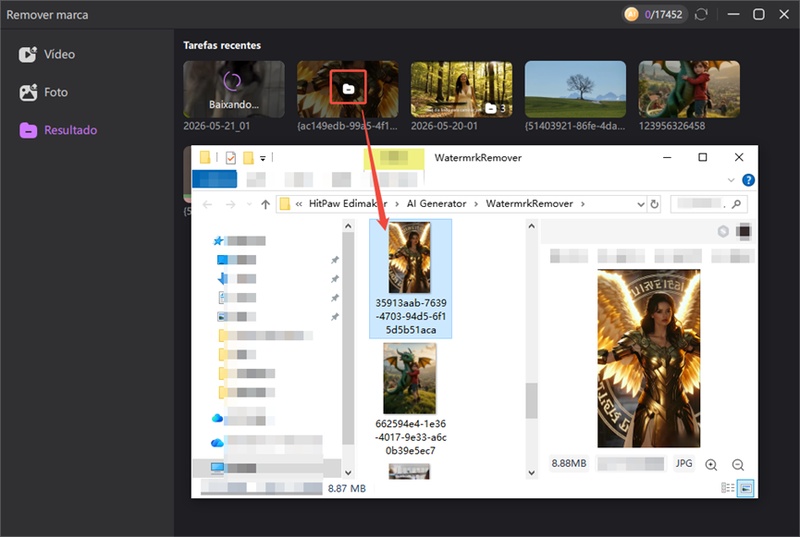
Task: Zoom in on the preview image
Action: (x=711, y=465)
